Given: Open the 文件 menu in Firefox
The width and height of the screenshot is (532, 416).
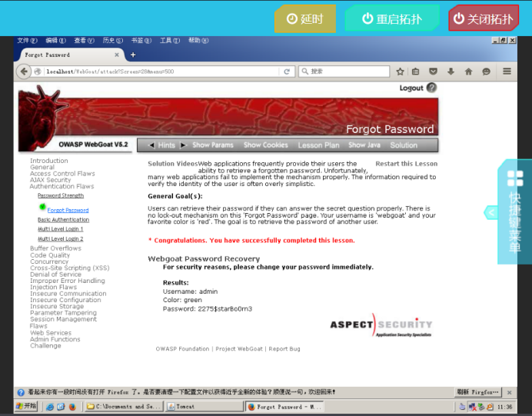Looking at the screenshot, I should [27, 41].
